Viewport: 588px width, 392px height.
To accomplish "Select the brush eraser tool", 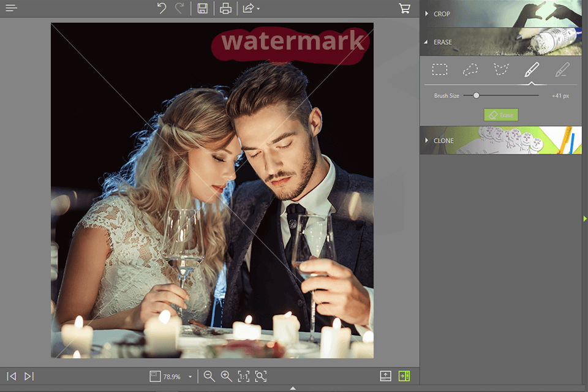I will [563, 69].
